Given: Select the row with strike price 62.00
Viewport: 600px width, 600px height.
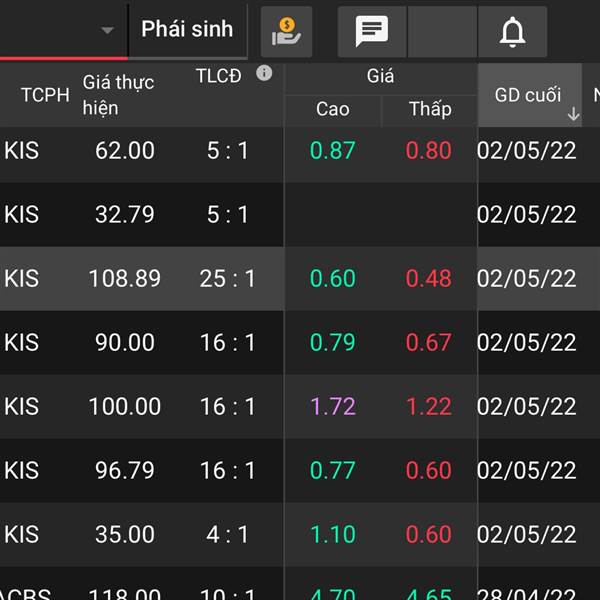Looking at the screenshot, I should [125, 151].
